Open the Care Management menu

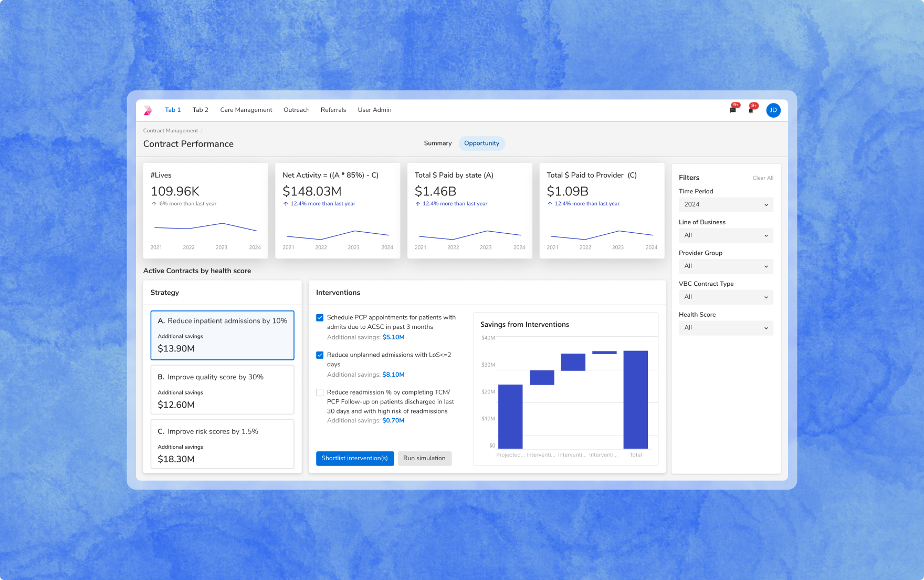pos(246,110)
